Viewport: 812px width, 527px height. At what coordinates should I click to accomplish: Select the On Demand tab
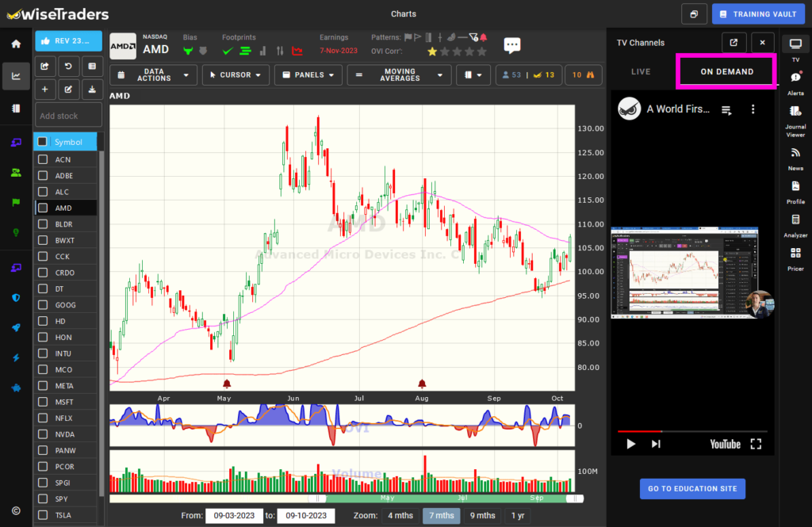725,72
